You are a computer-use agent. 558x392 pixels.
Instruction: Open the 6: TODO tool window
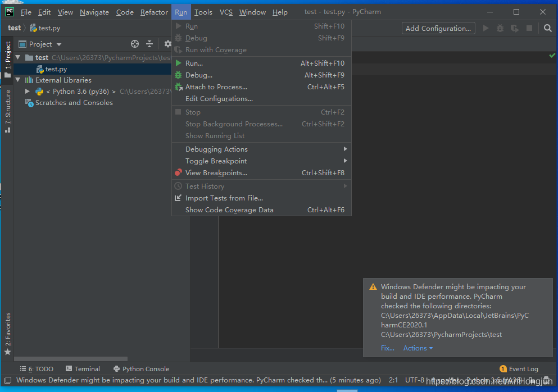click(37, 369)
